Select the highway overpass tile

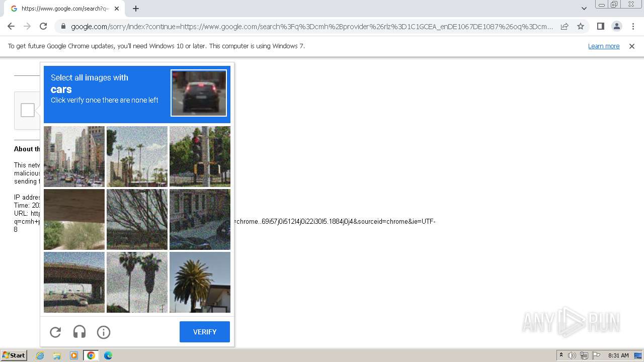(74, 282)
